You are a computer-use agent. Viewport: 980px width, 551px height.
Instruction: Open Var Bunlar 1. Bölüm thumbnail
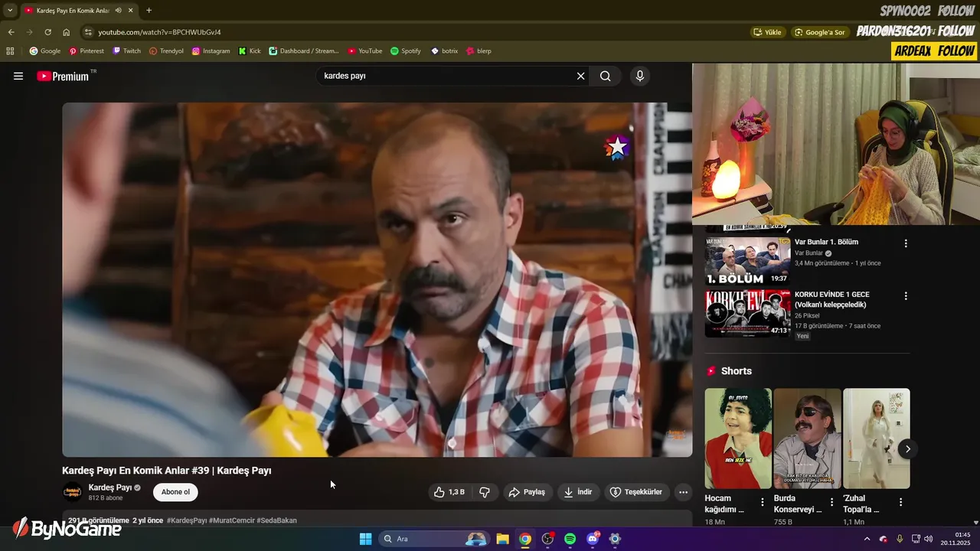point(747,261)
